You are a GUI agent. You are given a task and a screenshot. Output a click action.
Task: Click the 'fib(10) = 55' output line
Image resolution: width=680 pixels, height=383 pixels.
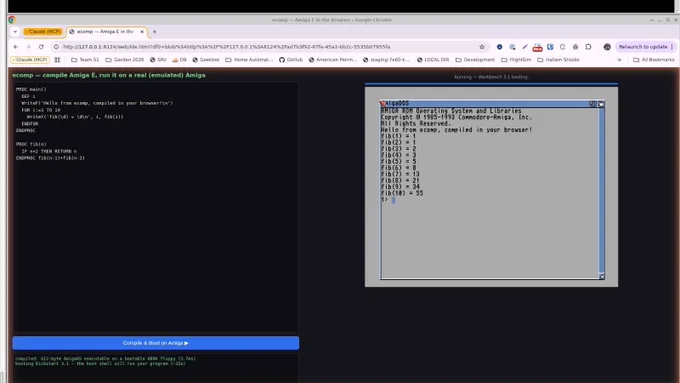402,193
